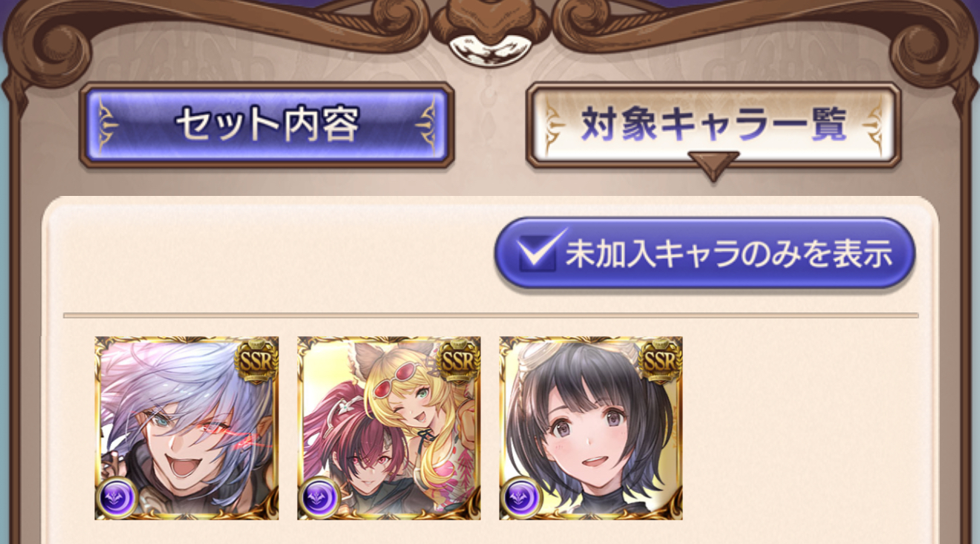
Task: Click dark element icon on black-haired girl card
Action: pos(520,497)
